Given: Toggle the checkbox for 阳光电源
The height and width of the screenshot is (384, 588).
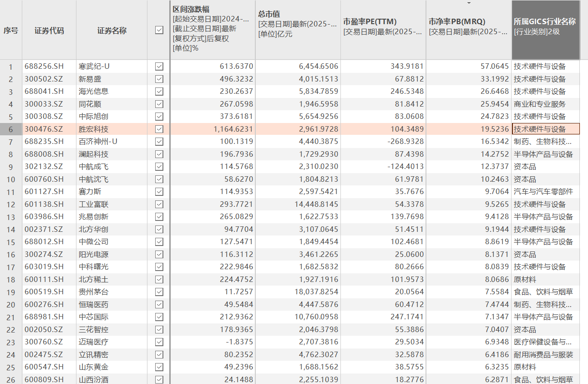Looking at the screenshot, I should [x=159, y=254].
